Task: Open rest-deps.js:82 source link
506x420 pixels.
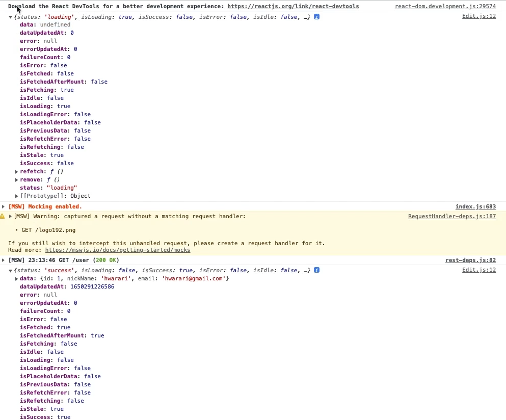Action: pyautogui.click(x=470, y=260)
